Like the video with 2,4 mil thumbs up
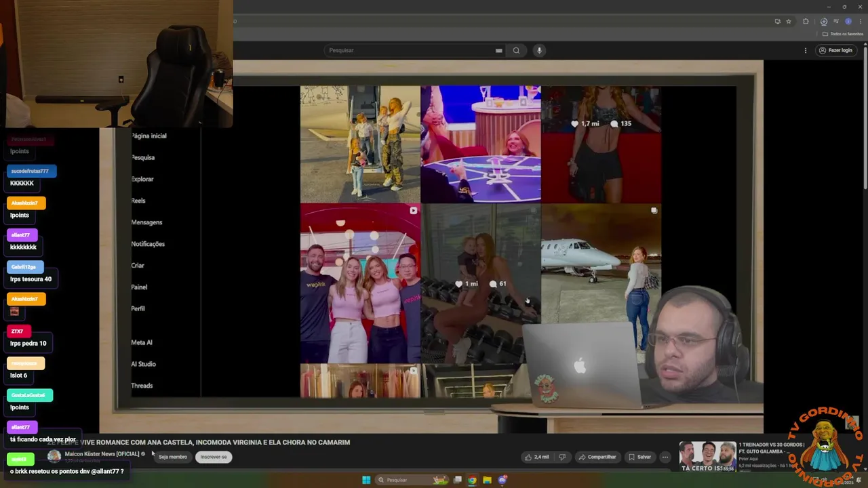 (x=537, y=457)
